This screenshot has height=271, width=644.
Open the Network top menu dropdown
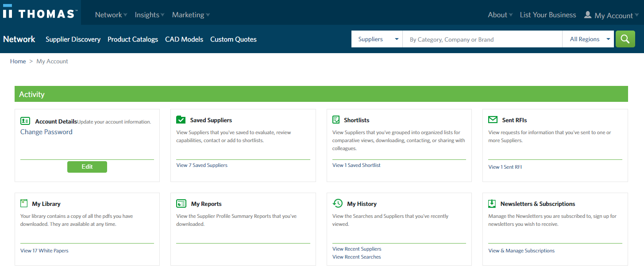(x=111, y=15)
